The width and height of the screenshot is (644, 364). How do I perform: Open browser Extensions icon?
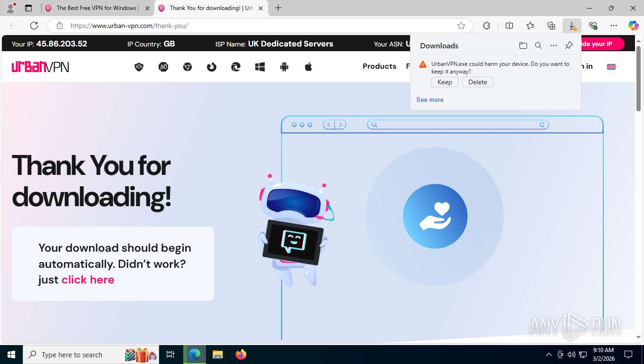pyautogui.click(x=486, y=26)
